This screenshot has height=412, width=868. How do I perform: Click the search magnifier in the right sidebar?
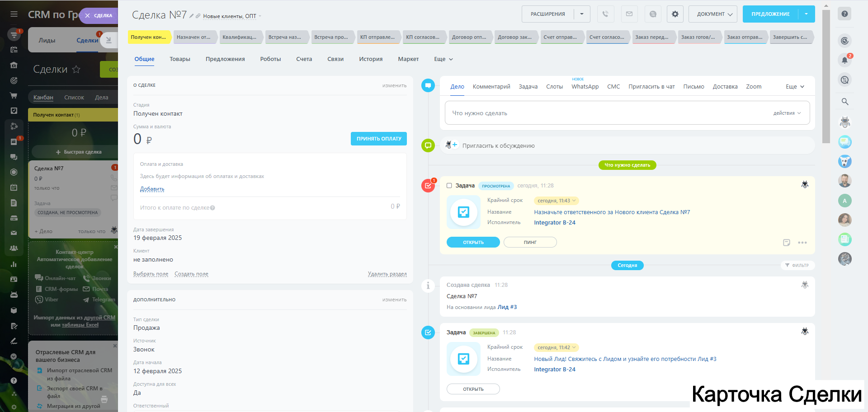coord(844,102)
